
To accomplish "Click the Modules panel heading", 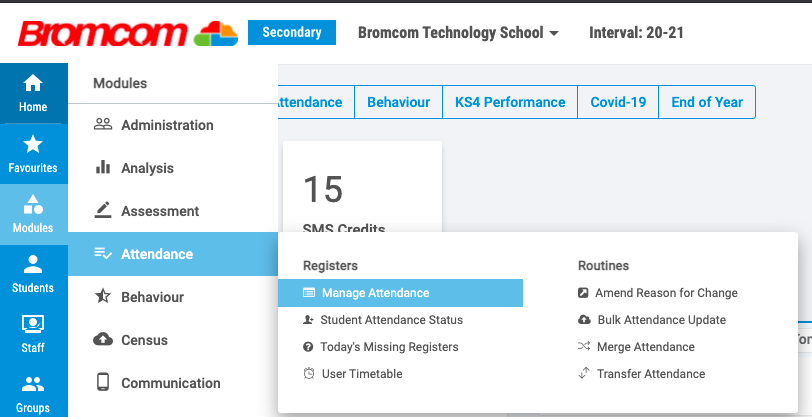I will coord(120,83).
